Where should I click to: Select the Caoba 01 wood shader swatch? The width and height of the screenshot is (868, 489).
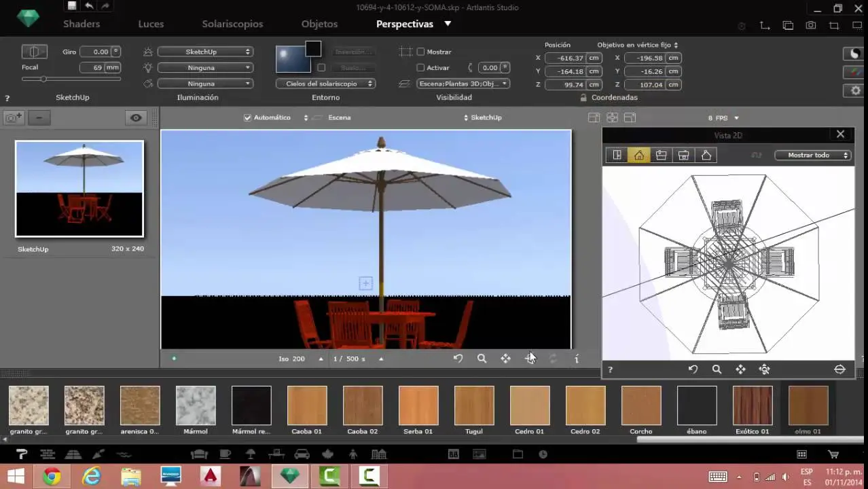pos(307,406)
